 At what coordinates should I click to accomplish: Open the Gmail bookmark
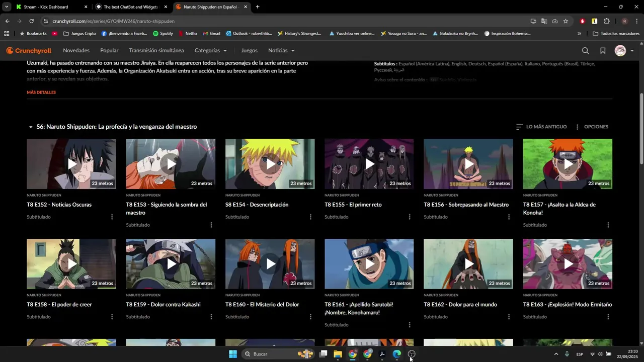click(211, 34)
